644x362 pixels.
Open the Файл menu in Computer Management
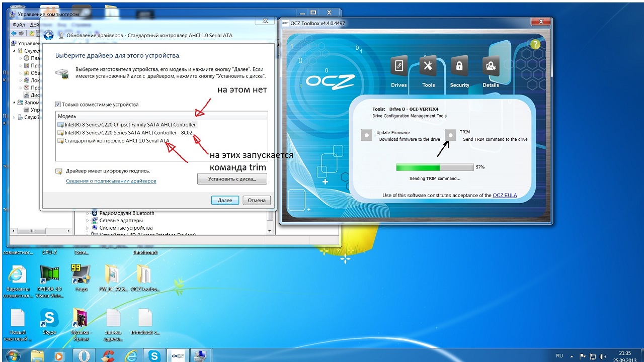pos(19,24)
